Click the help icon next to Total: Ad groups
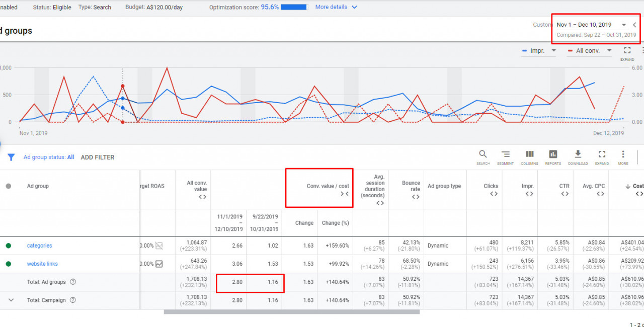Image resolution: width=644 pixels, height=327 pixels. (x=73, y=282)
